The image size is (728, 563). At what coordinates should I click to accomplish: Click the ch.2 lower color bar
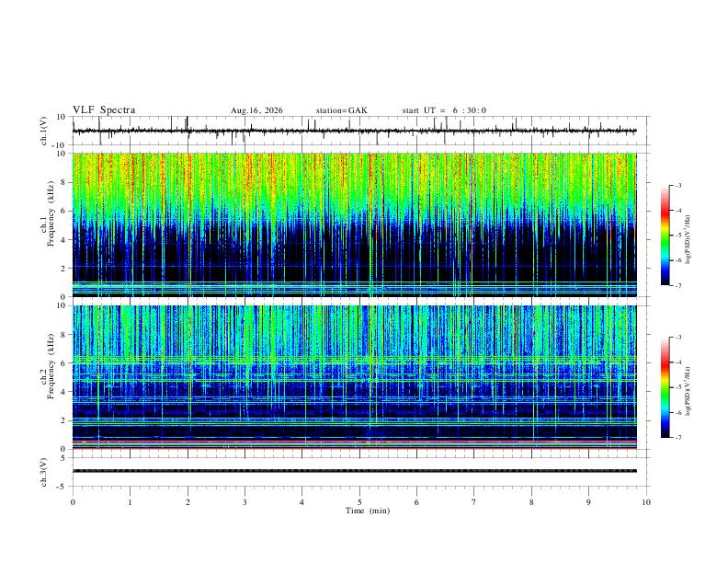665,387
